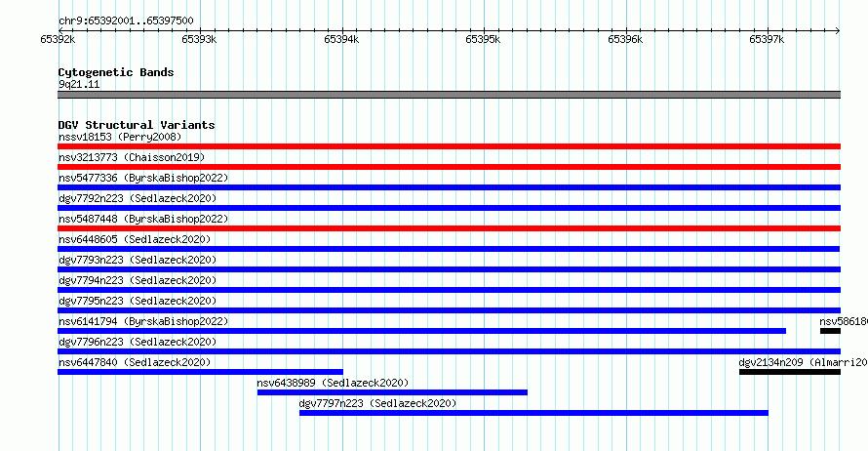Open variant label nsv3213773 (Chaisson2019)
The image size is (868, 451).
click(x=132, y=157)
